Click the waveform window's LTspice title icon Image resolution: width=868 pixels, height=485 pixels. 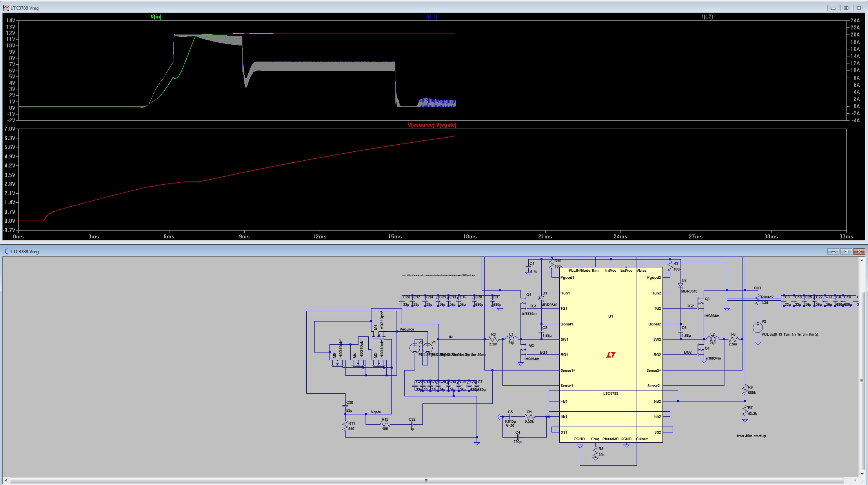point(6,8)
